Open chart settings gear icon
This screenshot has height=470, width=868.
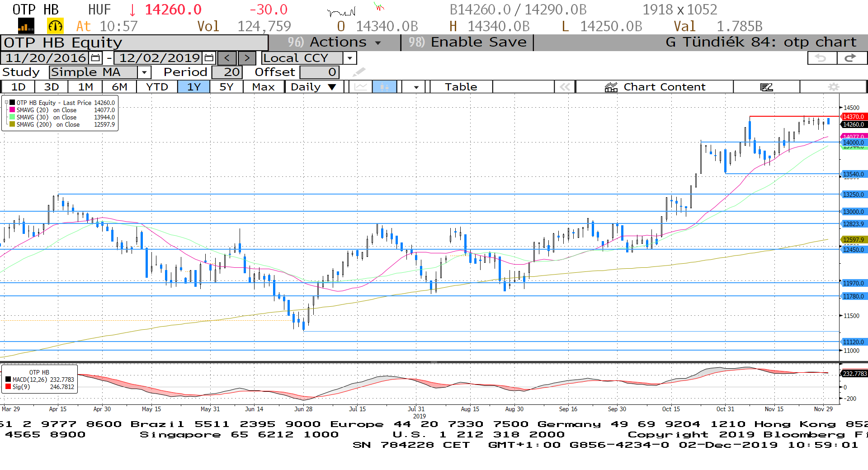(834, 87)
